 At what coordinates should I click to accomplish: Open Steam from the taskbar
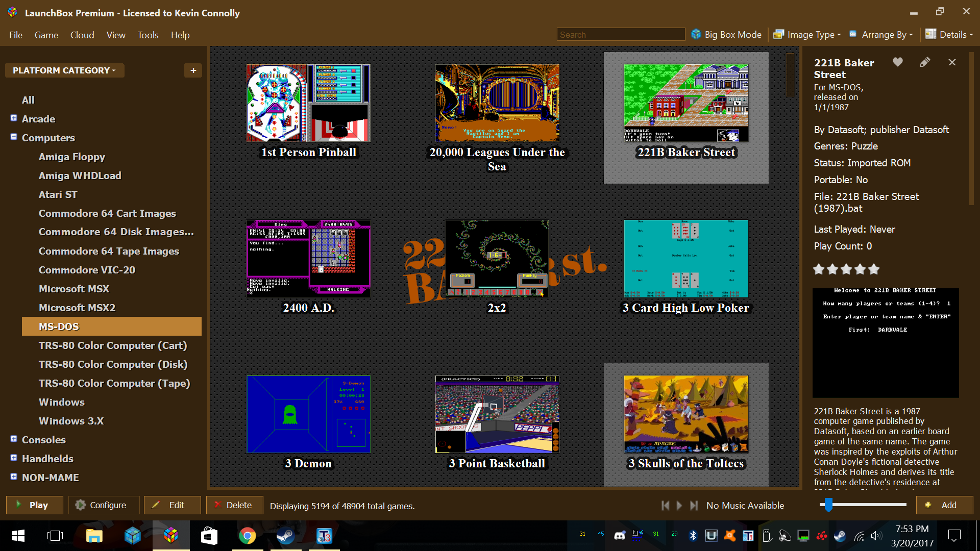(x=285, y=536)
